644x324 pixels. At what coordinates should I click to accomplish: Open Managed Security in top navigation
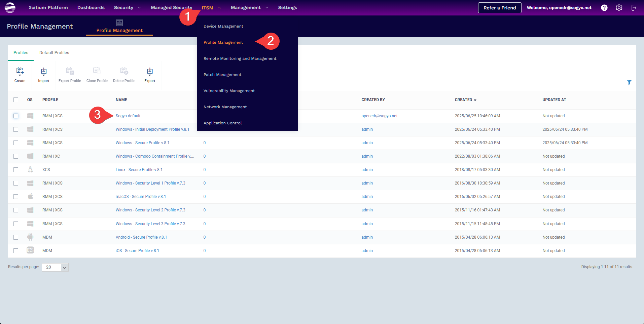pyautogui.click(x=172, y=7)
